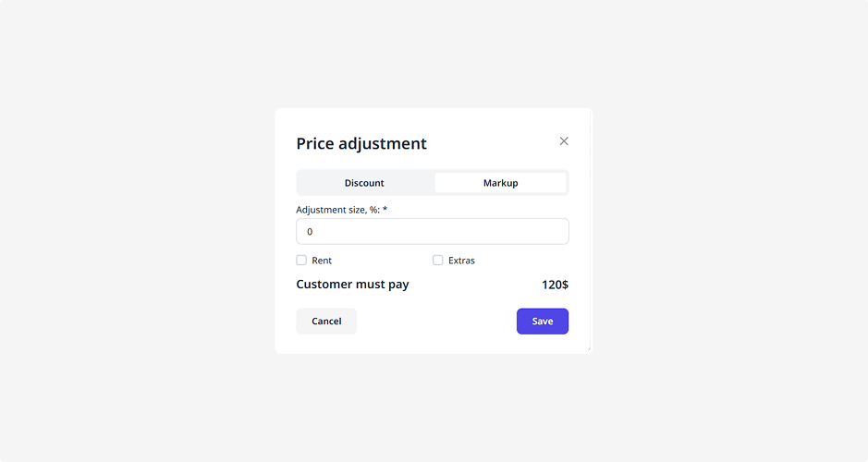Click the Price adjustment heading
The height and width of the screenshot is (462, 868).
[x=361, y=143]
